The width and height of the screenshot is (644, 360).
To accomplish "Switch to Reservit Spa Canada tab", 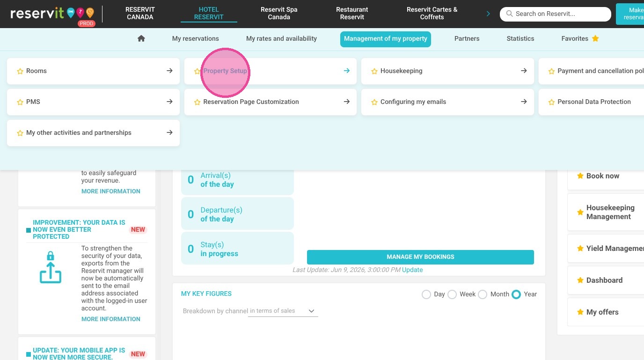I will click(279, 13).
